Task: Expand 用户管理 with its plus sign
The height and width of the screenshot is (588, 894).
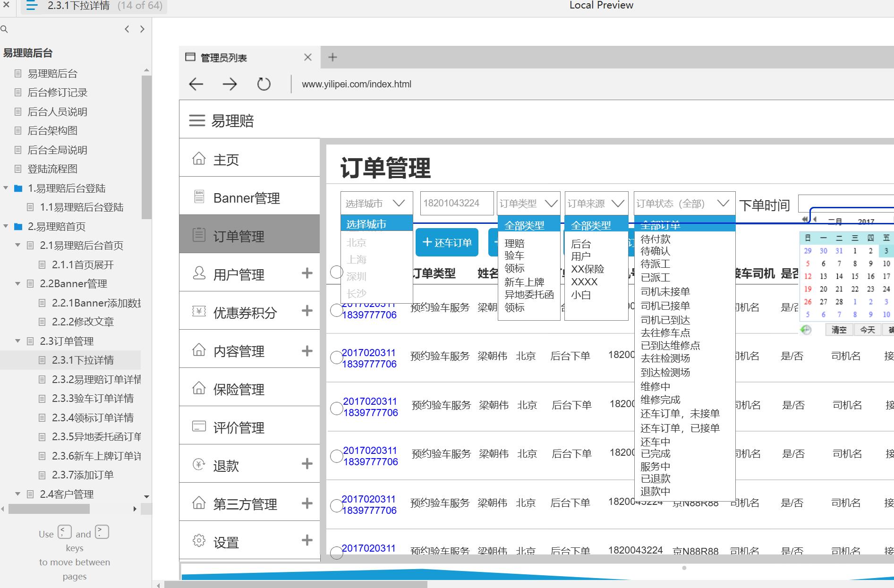Action: pos(307,273)
